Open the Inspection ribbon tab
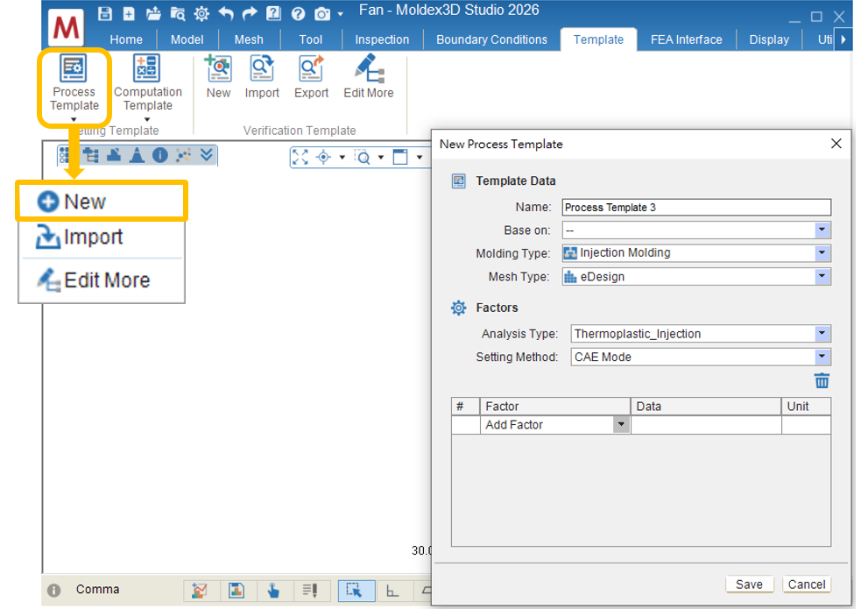Screen dimensions: 868x609 382,39
